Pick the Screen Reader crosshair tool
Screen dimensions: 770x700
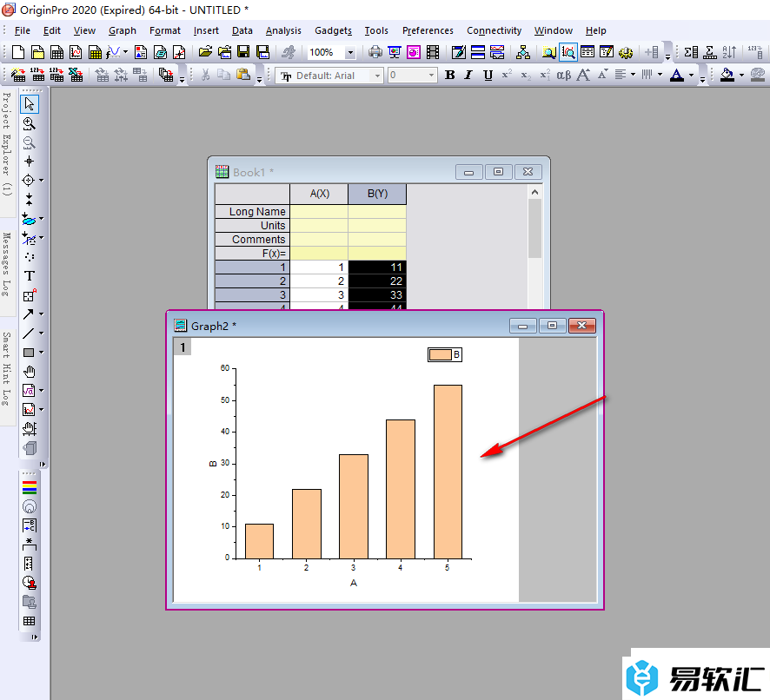[x=29, y=161]
